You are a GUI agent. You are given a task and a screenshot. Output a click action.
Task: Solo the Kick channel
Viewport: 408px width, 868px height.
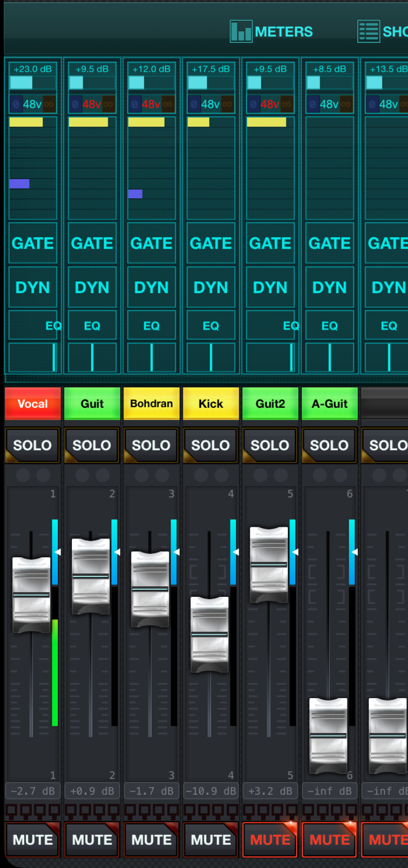[211, 445]
